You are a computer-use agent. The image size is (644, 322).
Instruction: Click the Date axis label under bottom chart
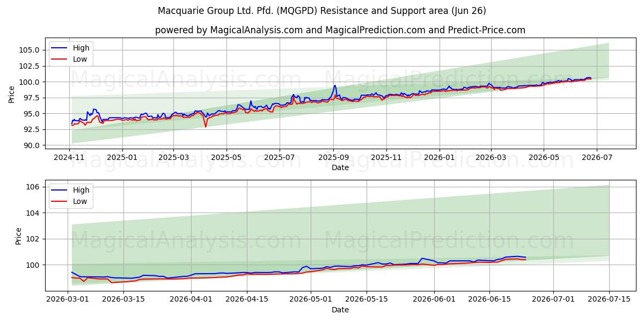pyautogui.click(x=340, y=310)
